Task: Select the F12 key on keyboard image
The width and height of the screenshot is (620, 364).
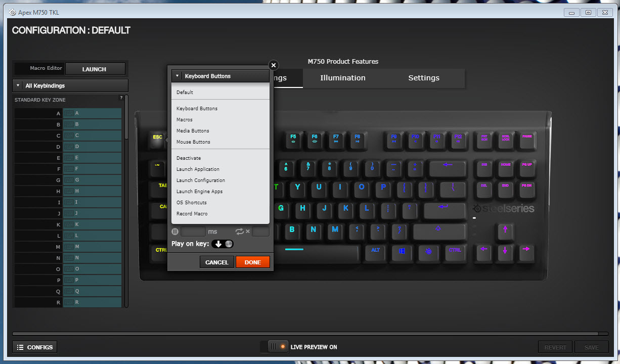Action: (x=458, y=140)
